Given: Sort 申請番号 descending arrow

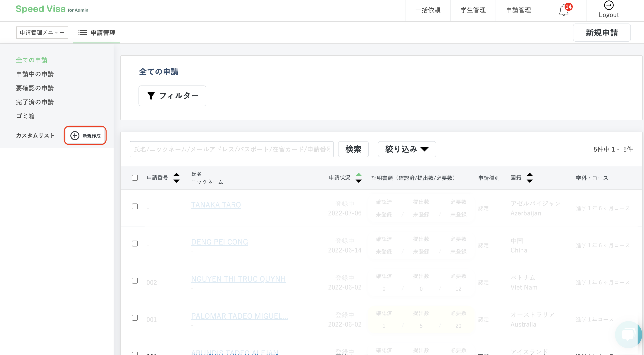Looking at the screenshot, I should click(x=177, y=181).
